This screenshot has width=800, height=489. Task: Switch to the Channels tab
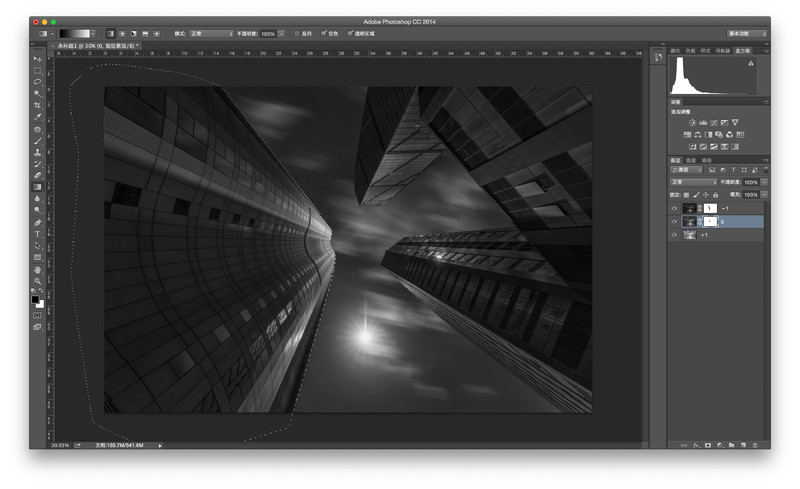[x=690, y=160]
